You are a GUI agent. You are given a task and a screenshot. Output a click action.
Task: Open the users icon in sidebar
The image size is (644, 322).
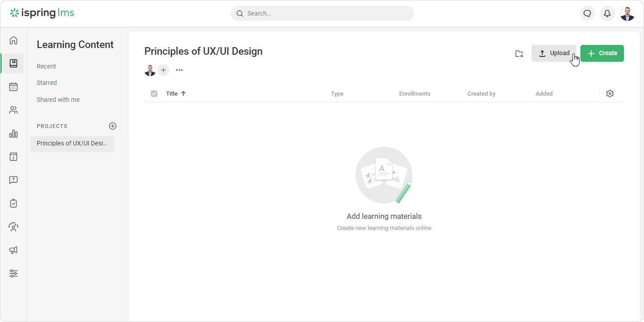coord(13,110)
